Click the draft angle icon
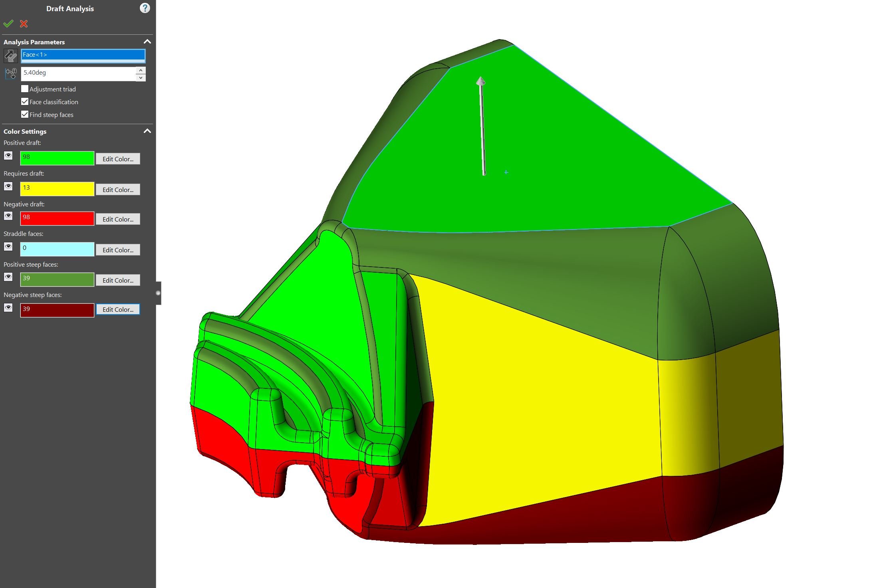Screen dimensions: 877x588 [11, 74]
